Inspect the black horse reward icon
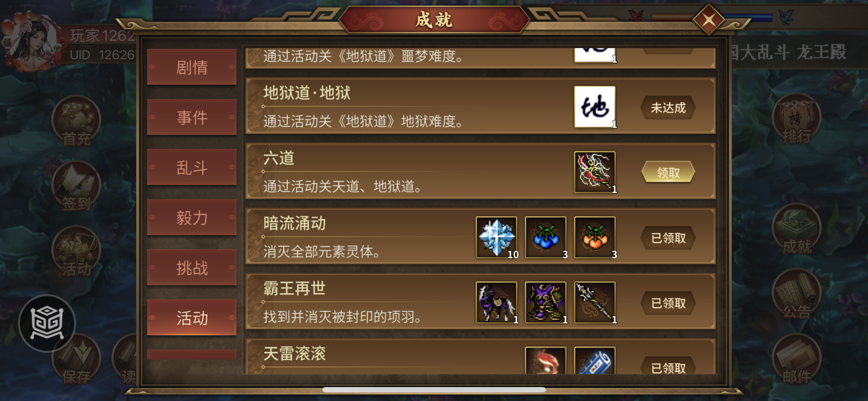The height and width of the screenshot is (401, 868). point(496,302)
